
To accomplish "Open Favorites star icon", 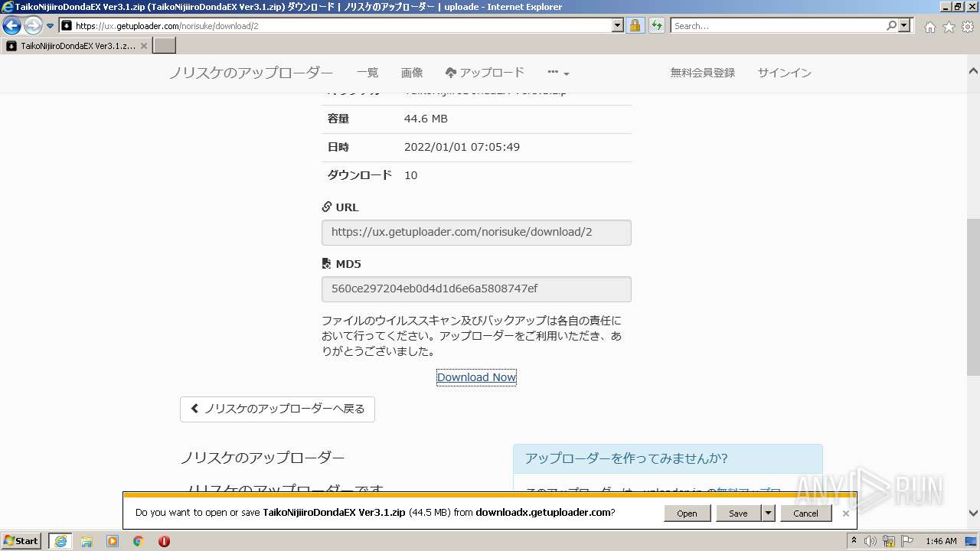I will pos(949,27).
